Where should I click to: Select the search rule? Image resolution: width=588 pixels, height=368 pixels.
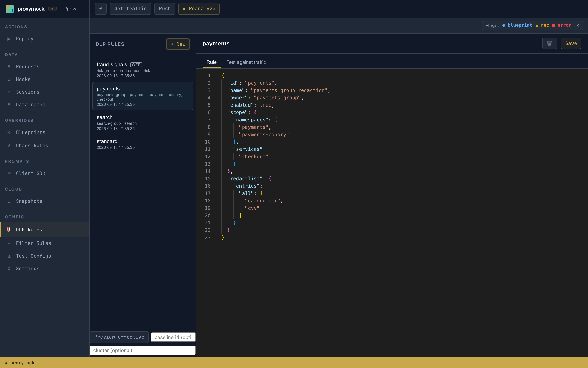point(143,123)
